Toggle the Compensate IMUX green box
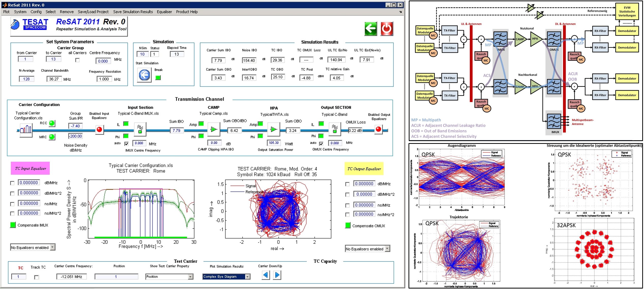Screen dimensions: 644x289 pyautogui.click(x=13, y=225)
